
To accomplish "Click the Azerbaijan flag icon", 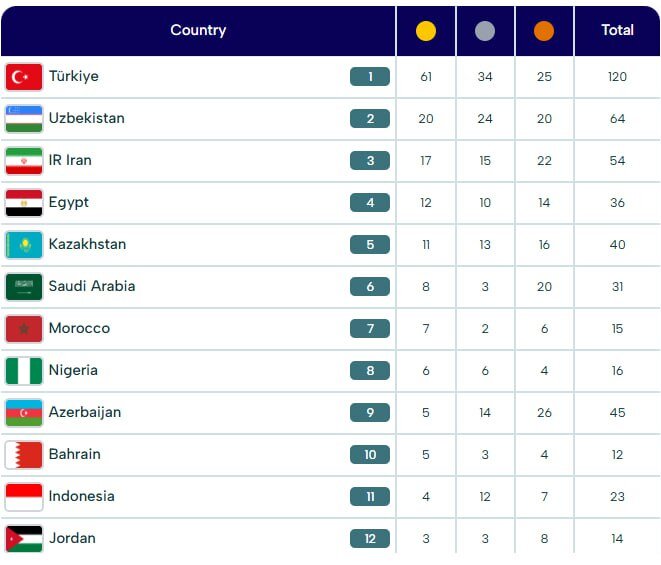I will (x=24, y=413).
